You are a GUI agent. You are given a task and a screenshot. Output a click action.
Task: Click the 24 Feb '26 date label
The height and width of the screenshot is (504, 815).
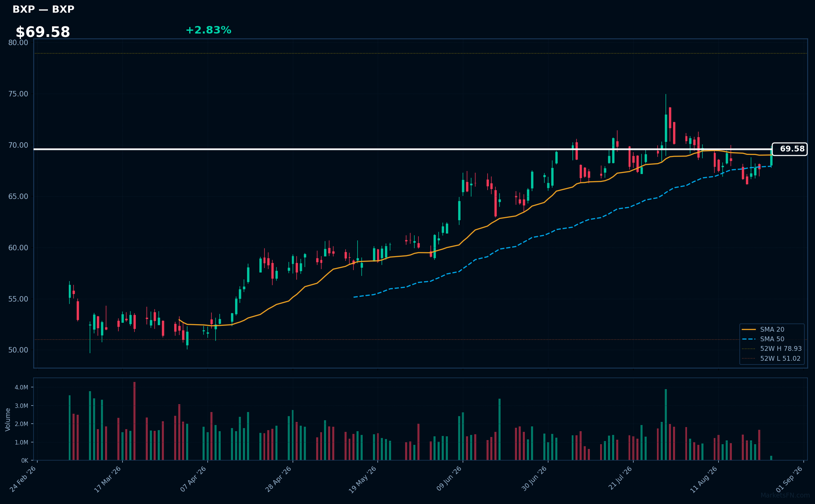point(23,479)
